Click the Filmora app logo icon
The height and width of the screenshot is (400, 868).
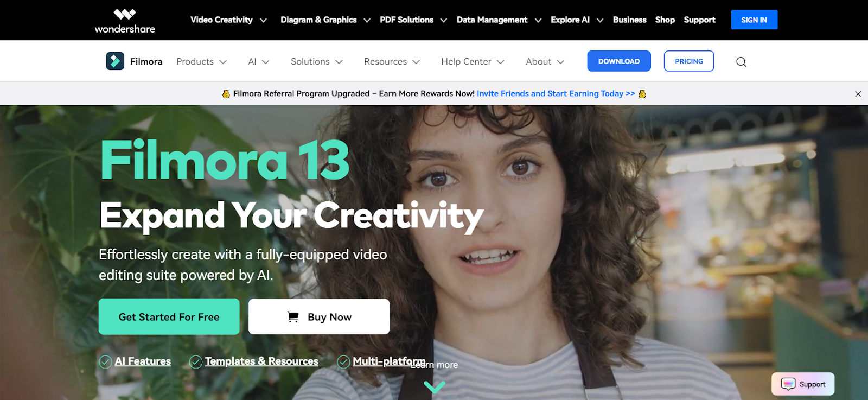click(115, 61)
